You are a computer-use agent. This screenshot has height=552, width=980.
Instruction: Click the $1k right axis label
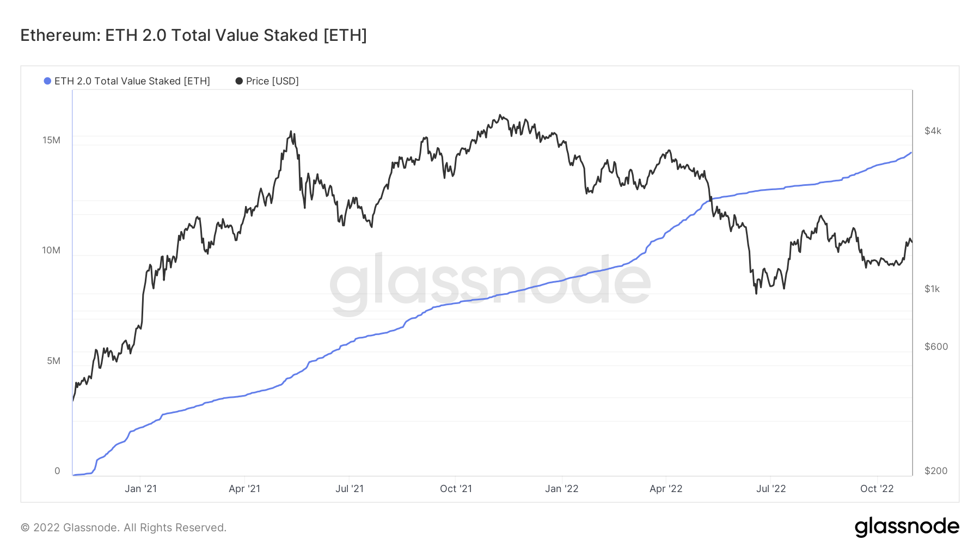932,289
